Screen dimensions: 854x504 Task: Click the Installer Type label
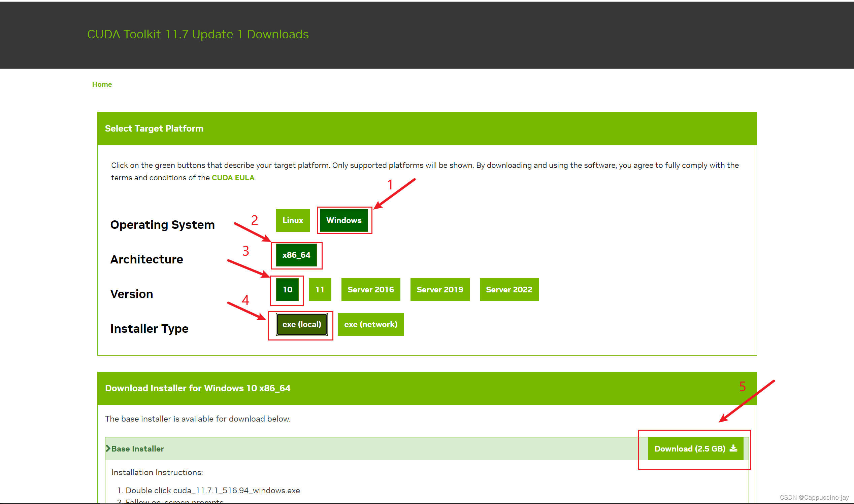point(150,329)
